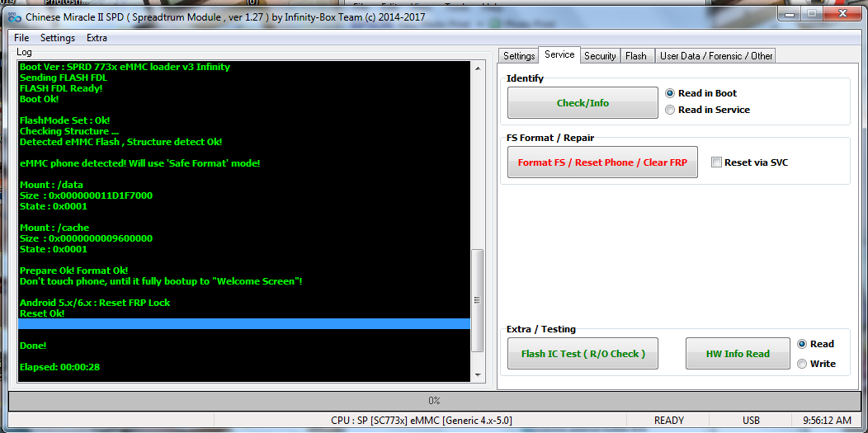Switch to the Settings tab
The image size is (868, 433).
(x=519, y=56)
